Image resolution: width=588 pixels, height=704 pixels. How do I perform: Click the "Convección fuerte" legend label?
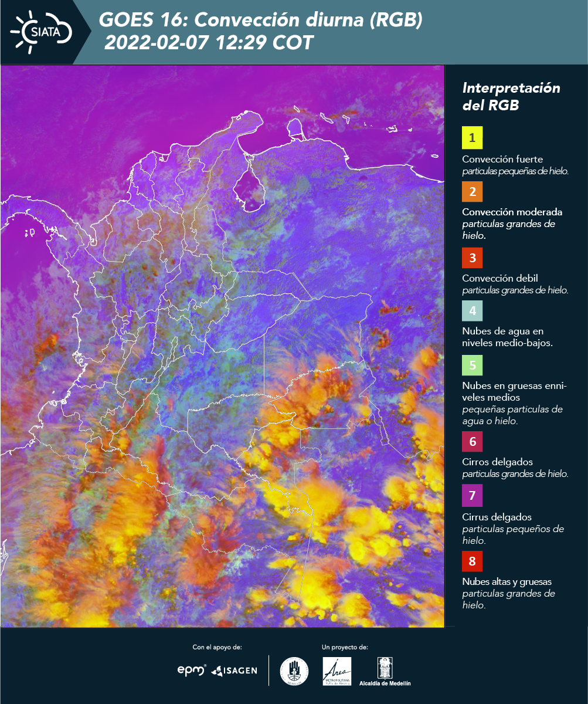[x=502, y=159]
